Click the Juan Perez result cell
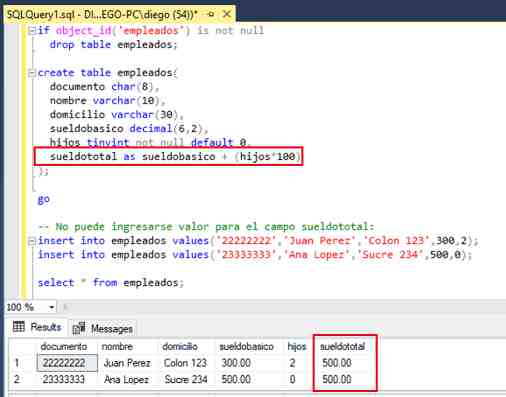The width and height of the screenshot is (506, 397). pos(127,363)
